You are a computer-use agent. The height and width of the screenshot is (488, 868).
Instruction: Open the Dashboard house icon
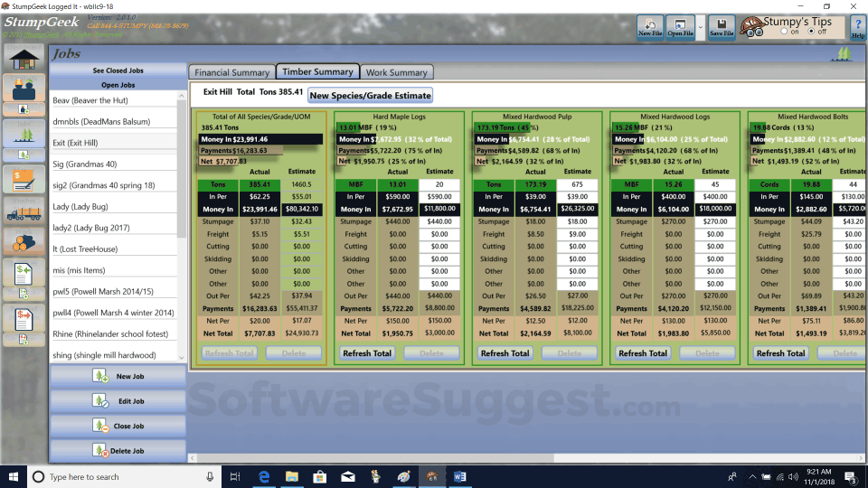point(24,59)
